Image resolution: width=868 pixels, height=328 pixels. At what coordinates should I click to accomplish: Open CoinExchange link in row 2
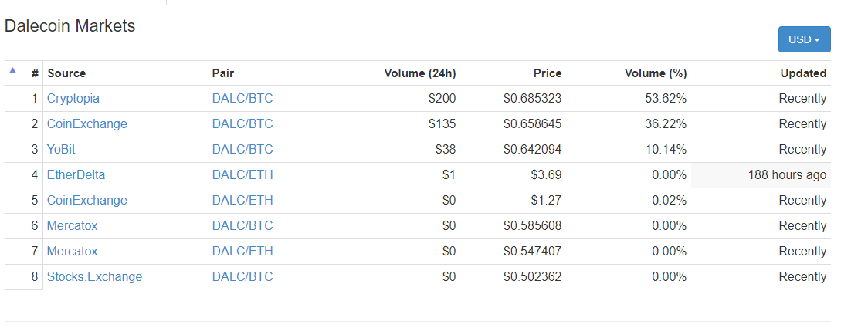click(x=87, y=124)
